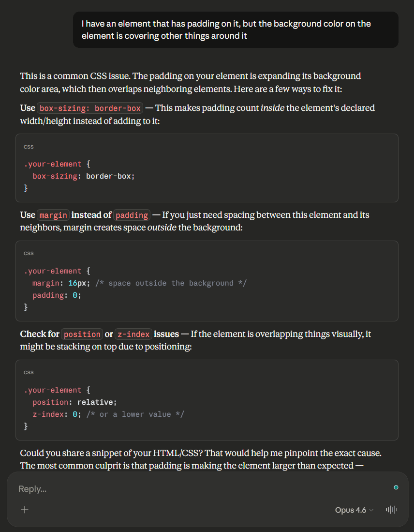Click the inline margin code tag

(x=53, y=215)
